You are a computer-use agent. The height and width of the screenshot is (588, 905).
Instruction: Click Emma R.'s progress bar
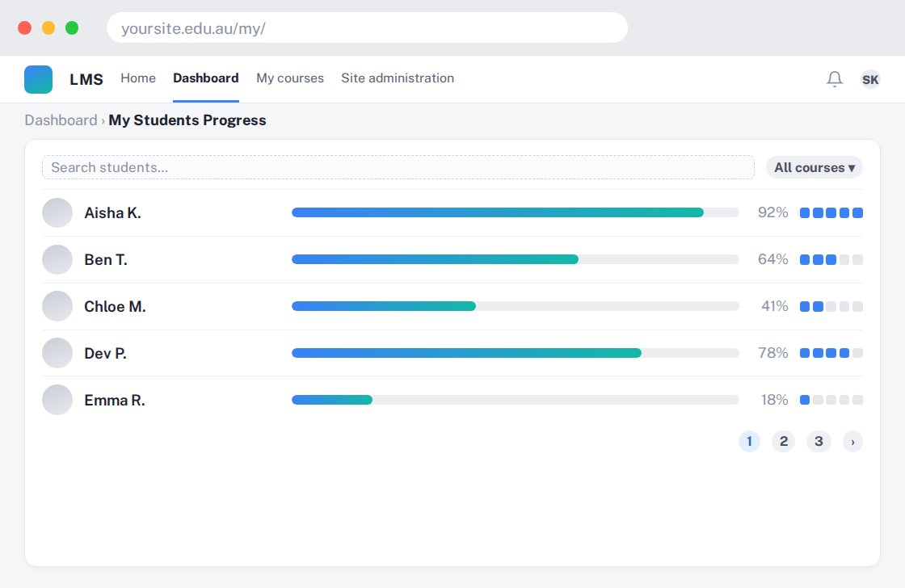pyautogui.click(x=516, y=400)
